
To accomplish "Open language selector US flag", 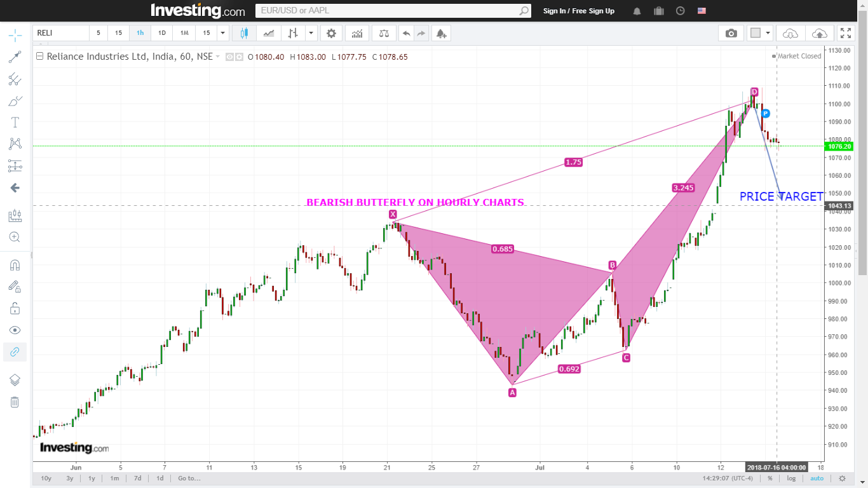I will coord(702,11).
